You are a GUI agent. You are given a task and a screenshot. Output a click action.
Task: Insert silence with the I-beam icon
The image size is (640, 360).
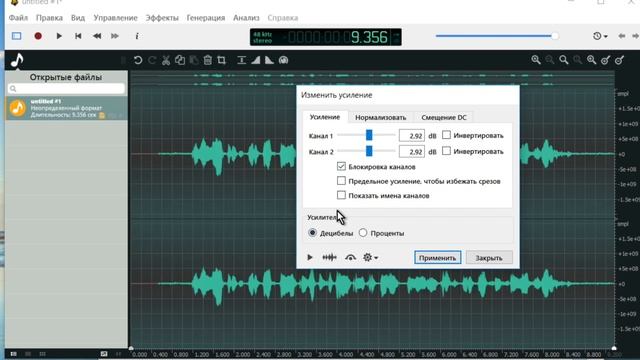242,60
